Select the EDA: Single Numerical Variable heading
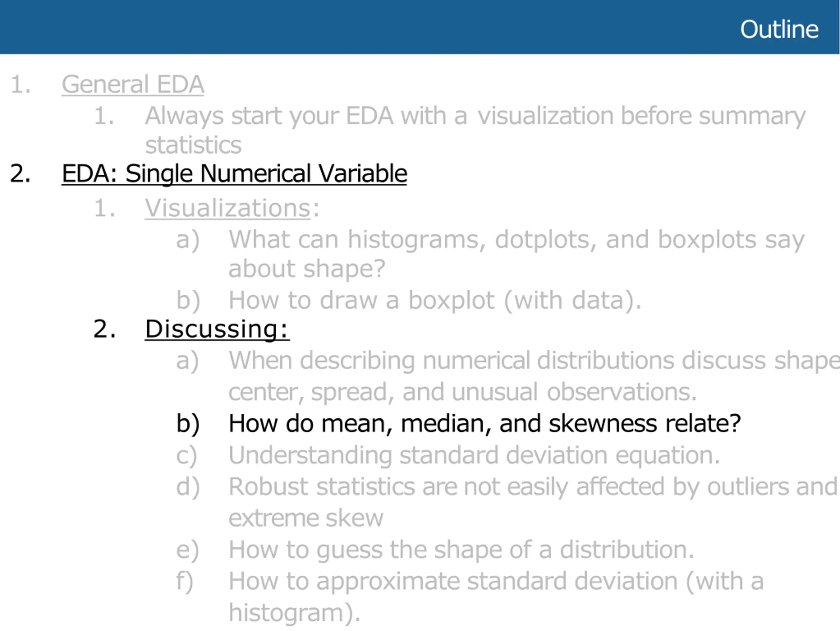 pyautogui.click(x=234, y=174)
